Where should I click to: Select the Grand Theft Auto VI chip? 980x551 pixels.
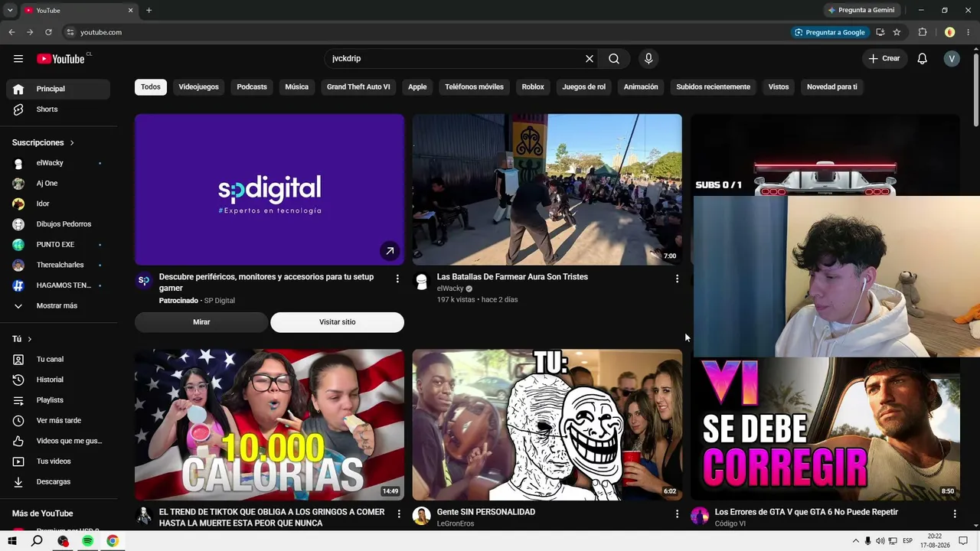(358, 87)
